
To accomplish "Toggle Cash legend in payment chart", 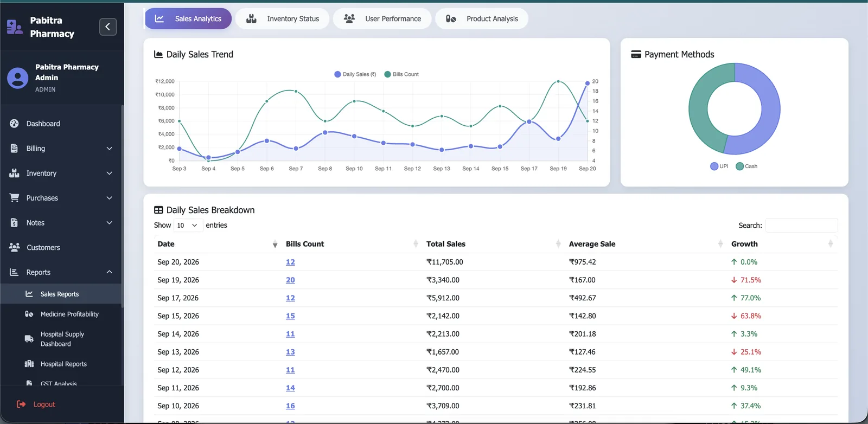I will 746,166.
